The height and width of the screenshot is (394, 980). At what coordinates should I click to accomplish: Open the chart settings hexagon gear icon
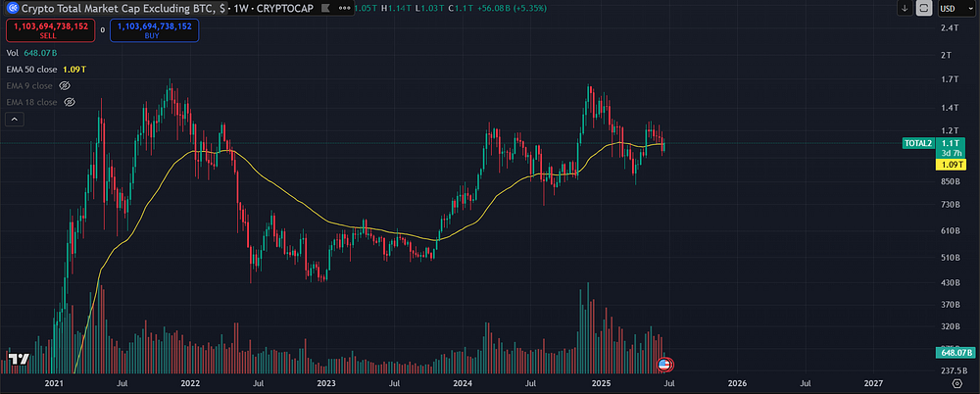point(956,383)
